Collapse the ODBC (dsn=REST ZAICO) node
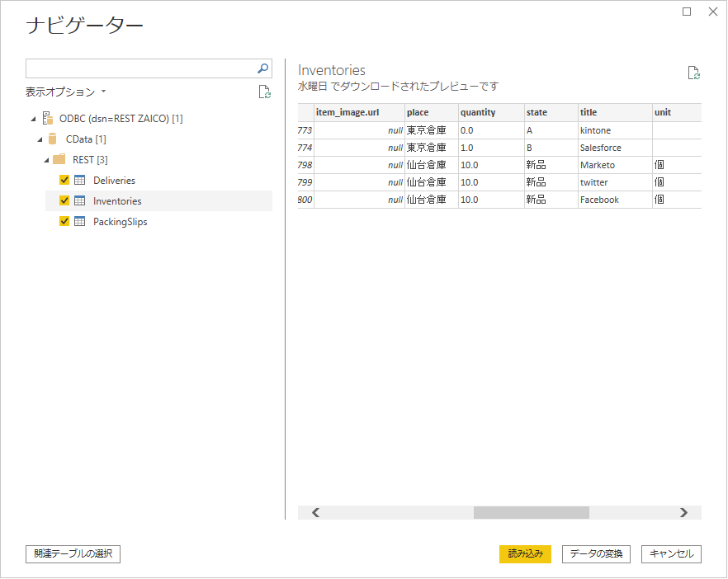Screen dimensions: 728x579 33,119
